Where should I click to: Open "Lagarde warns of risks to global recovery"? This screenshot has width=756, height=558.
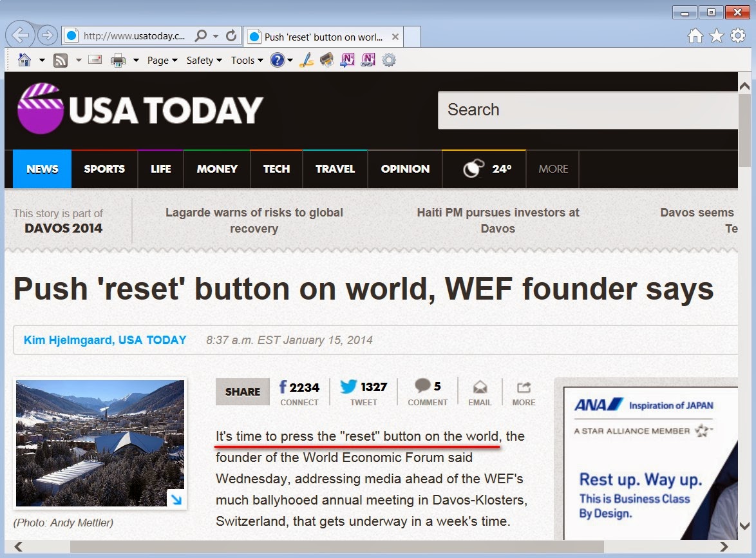click(x=254, y=220)
